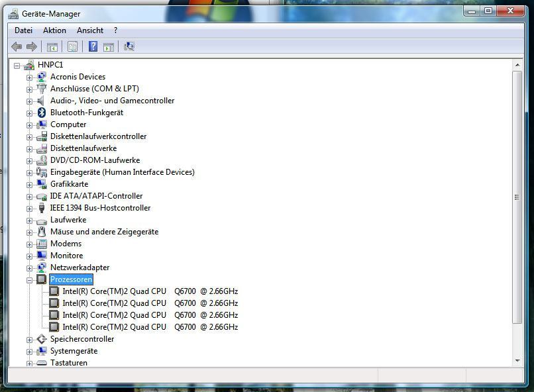
Task: Open the Aktion menu
Action: point(54,30)
